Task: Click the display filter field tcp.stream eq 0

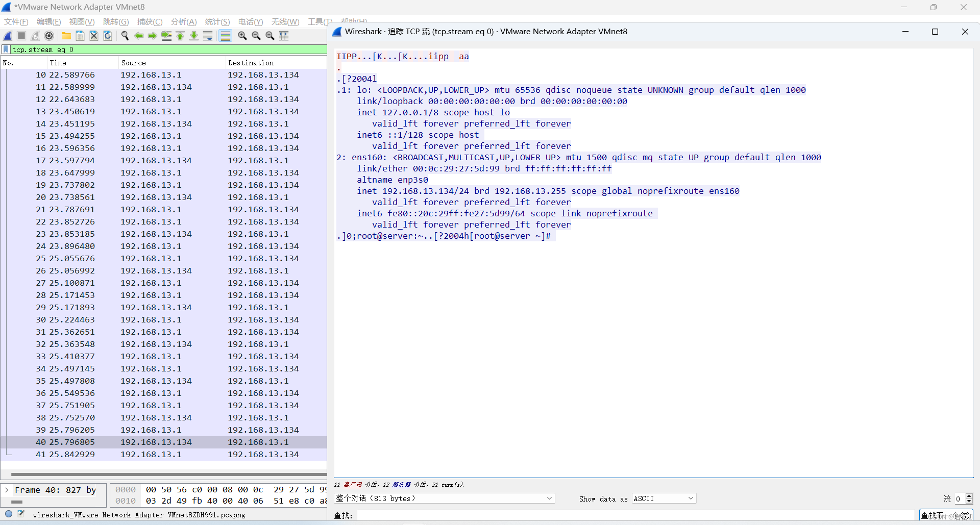Action: pyautogui.click(x=168, y=49)
